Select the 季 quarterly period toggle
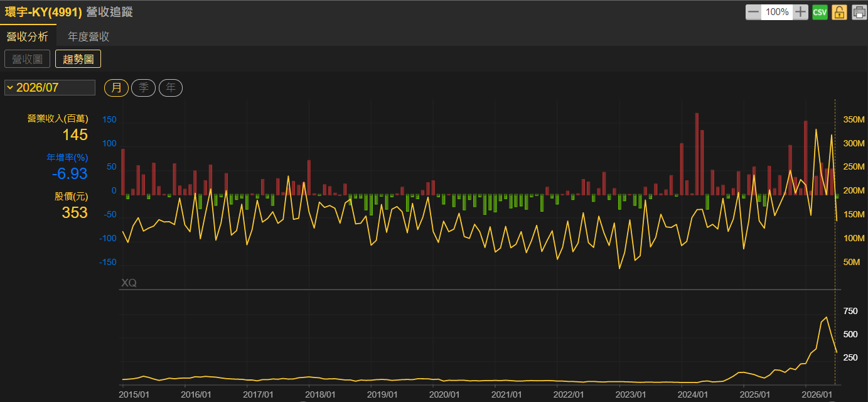Screen dimensions: 868x402 pyautogui.click(x=143, y=88)
